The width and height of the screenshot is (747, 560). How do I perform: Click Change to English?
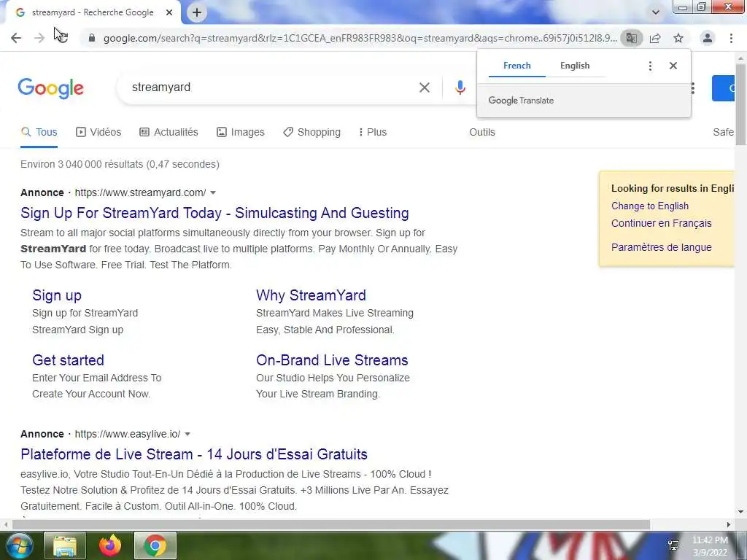point(650,206)
